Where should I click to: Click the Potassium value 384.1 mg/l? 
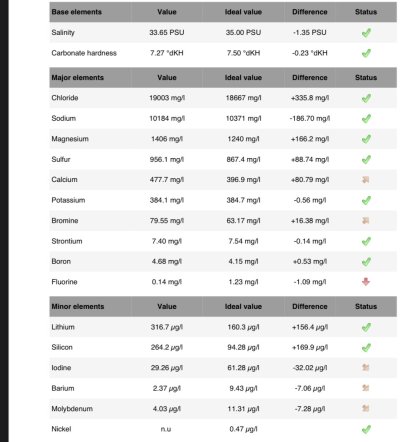pos(167,200)
